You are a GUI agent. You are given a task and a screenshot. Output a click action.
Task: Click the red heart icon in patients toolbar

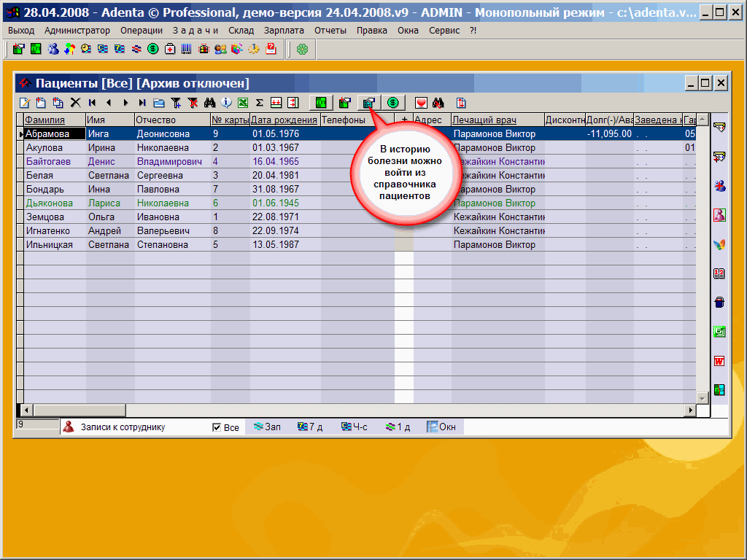pos(422,103)
